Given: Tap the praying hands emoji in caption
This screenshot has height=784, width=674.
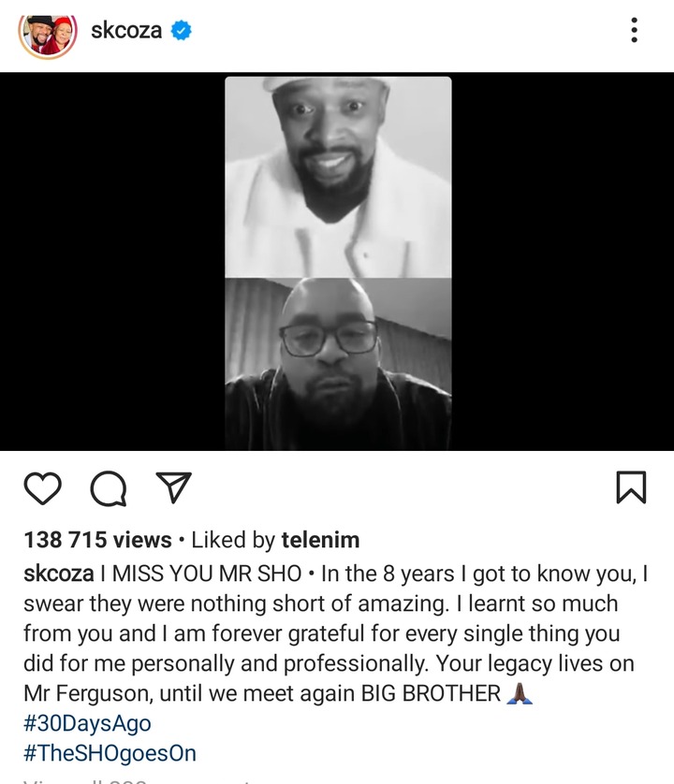Looking at the screenshot, I should coord(520,693).
